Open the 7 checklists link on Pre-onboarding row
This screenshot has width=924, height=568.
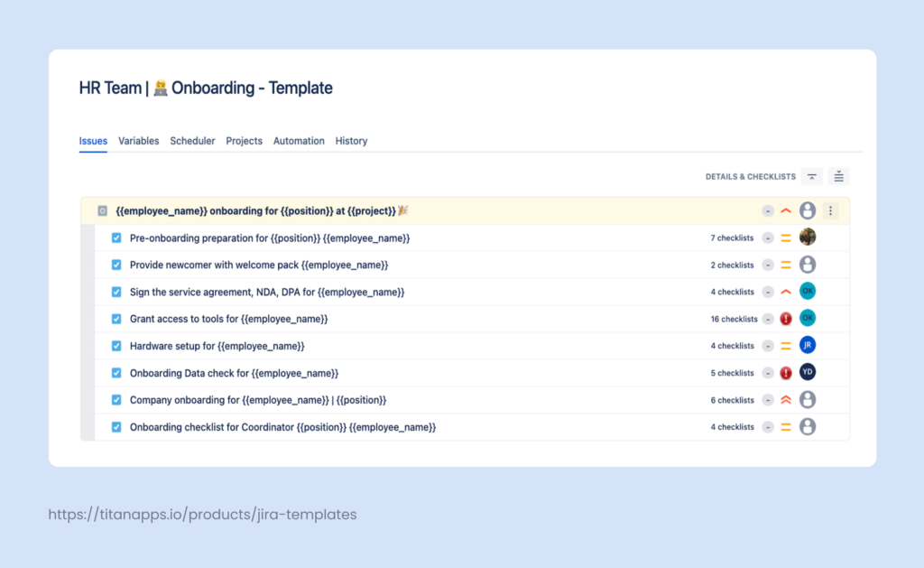(x=732, y=237)
